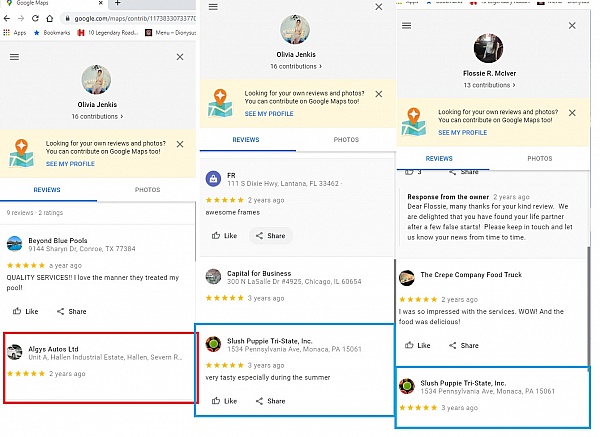This screenshot has height=437, width=600.
Task: Click SEE MY PROFILE in right panel
Action: click(463, 132)
